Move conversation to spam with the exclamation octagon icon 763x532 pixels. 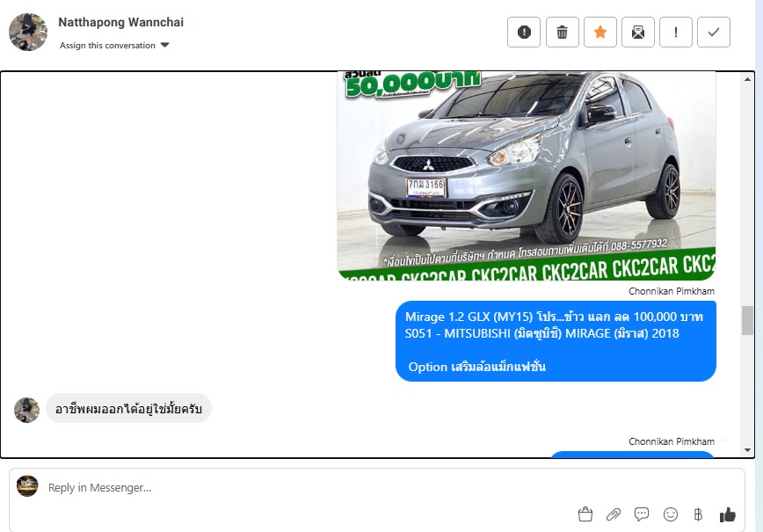tap(524, 33)
